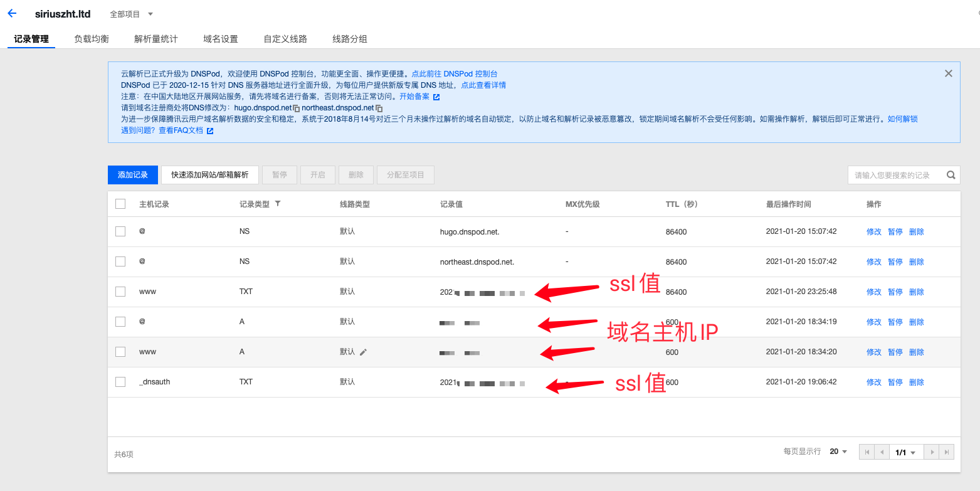
Task: Check the @ A record row checkbox
Action: pos(120,322)
